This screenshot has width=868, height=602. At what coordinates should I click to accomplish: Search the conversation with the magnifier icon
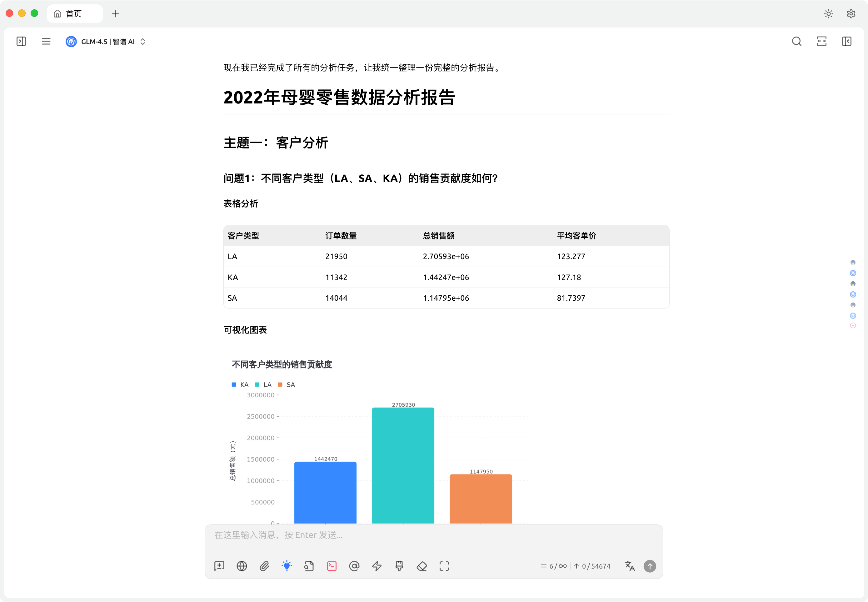[796, 41]
